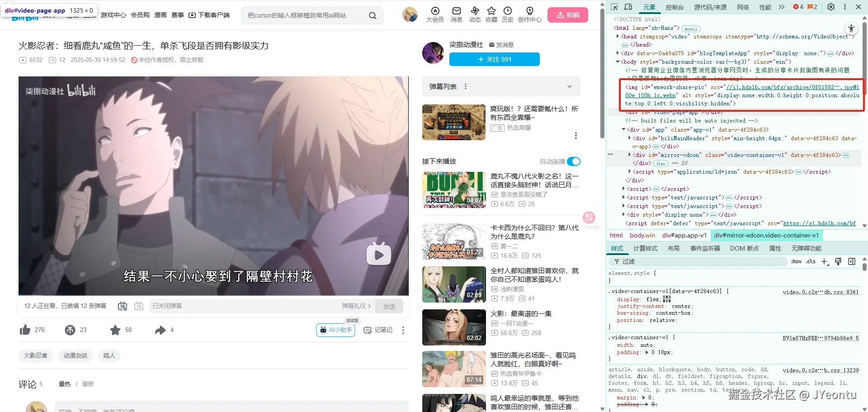Open DevTools settings gear
The width and height of the screenshot is (868, 412).
point(831,7)
